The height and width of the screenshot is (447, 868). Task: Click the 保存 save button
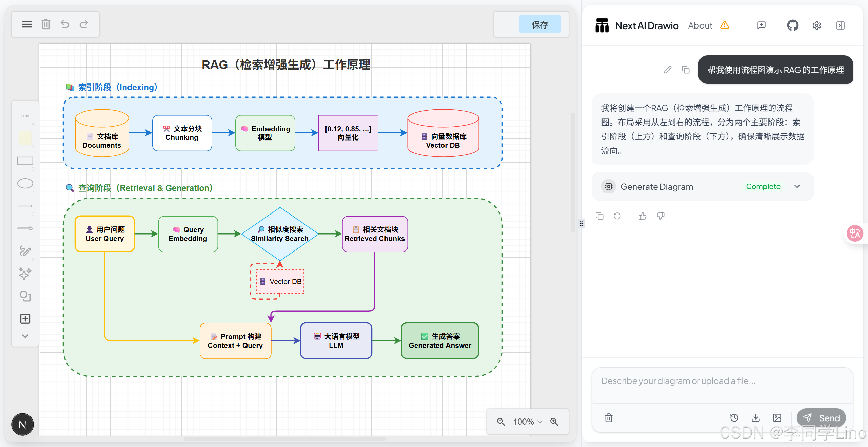pyautogui.click(x=540, y=24)
